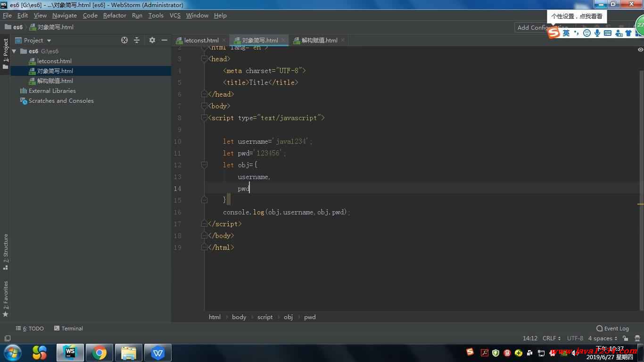
Task: Open Chrome from the taskbar
Action: pos(99,353)
